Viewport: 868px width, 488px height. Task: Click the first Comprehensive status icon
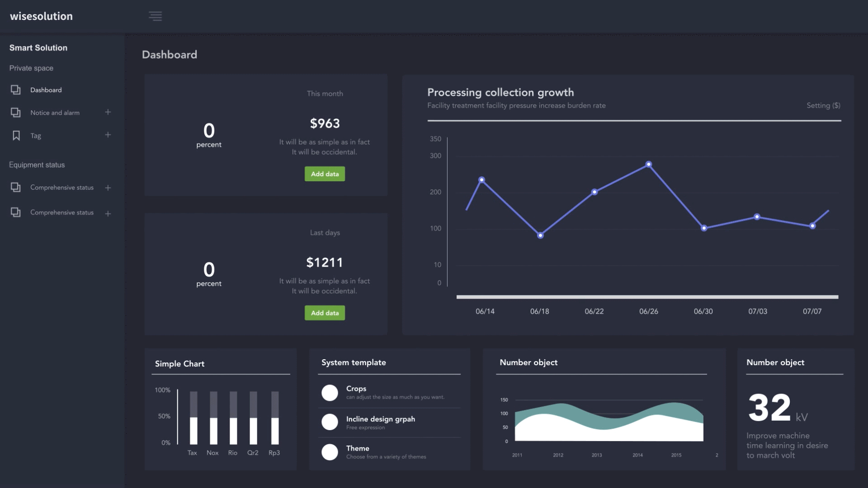click(x=16, y=187)
